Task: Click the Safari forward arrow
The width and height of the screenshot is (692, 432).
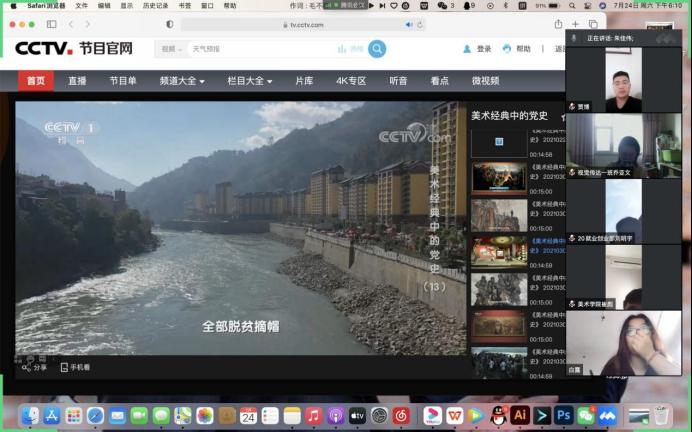Action: 87,24
